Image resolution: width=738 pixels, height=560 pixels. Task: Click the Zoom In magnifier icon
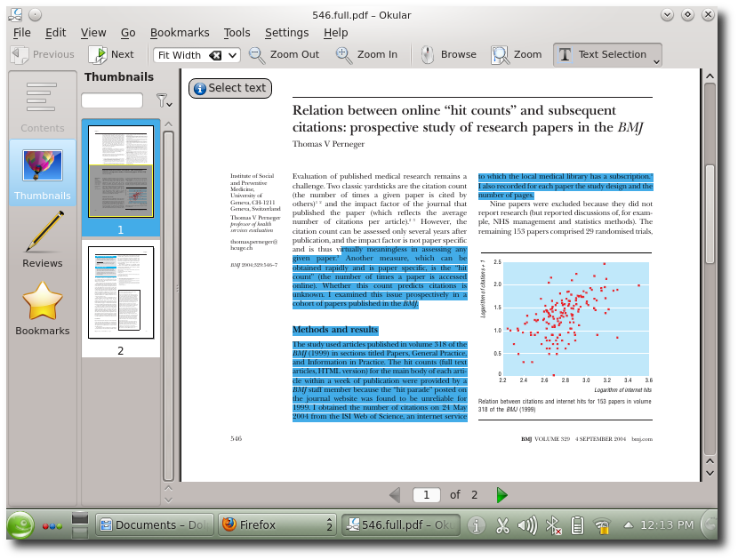click(x=344, y=54)
